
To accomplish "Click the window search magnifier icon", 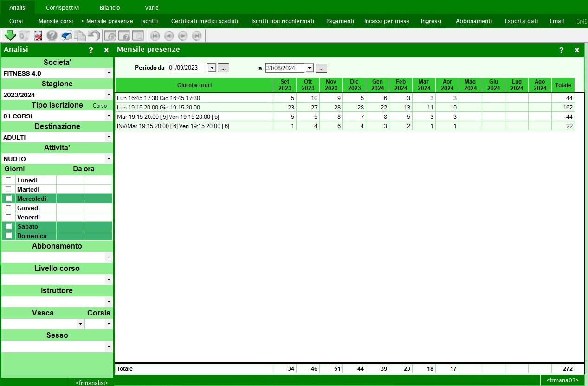I will 138,36.
